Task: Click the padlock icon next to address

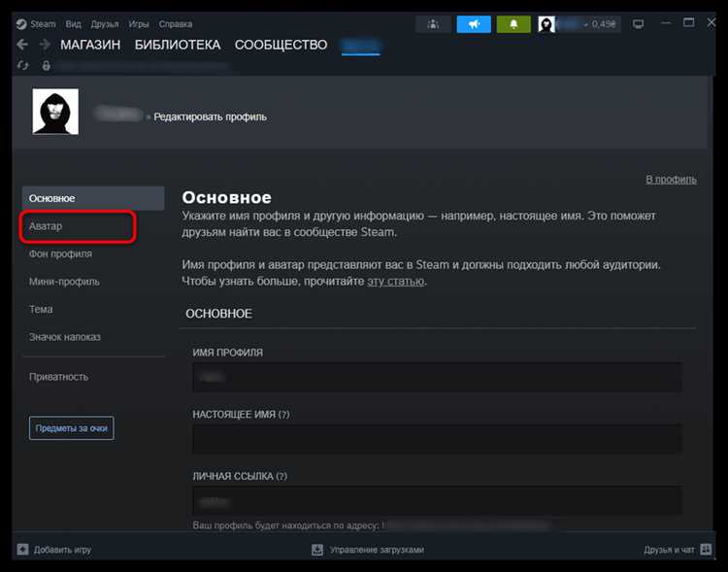Action: tap(46, 65)
